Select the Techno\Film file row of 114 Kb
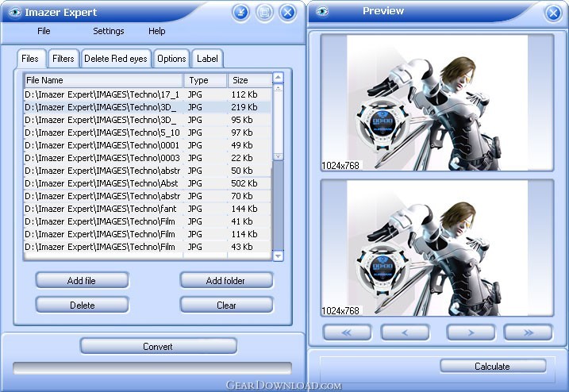Screen dimensions: 569x392 [x=148, y=234]
